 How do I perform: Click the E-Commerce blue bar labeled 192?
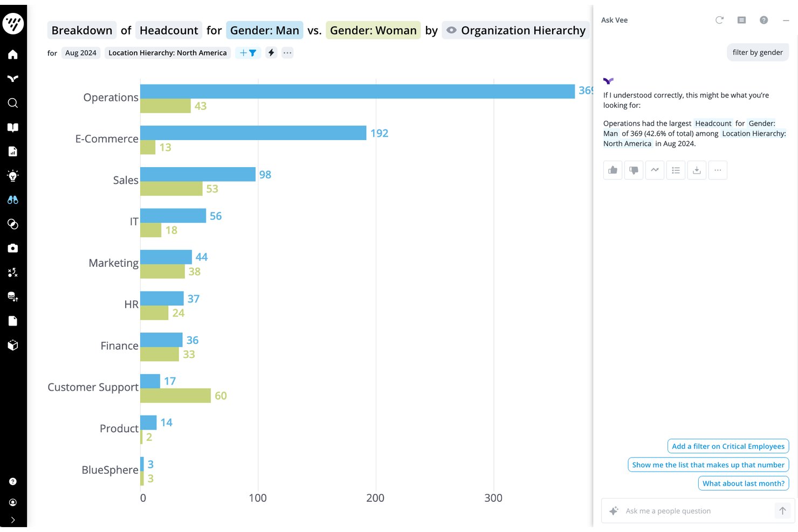[x=253, y=133]
